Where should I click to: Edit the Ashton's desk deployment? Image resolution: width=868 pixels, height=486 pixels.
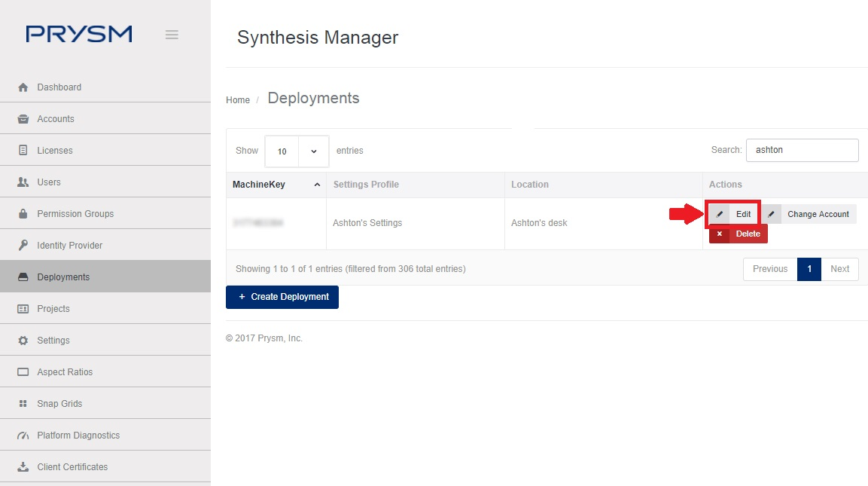click(733, 214)
